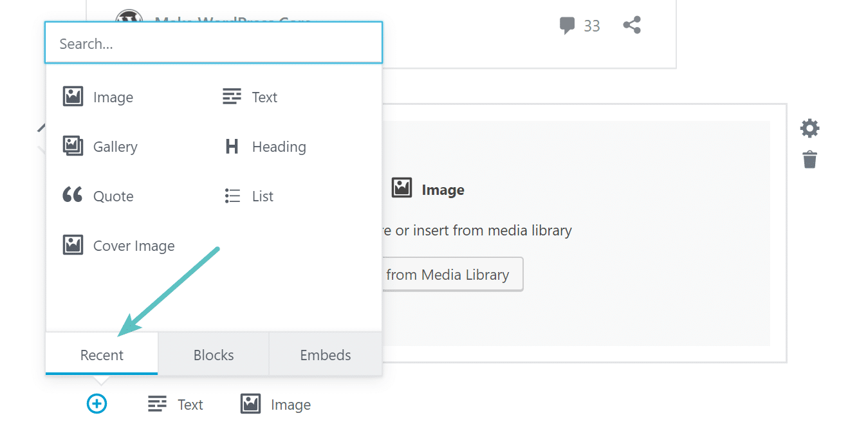Open the comments bubble showing 33

coord(567,26)
